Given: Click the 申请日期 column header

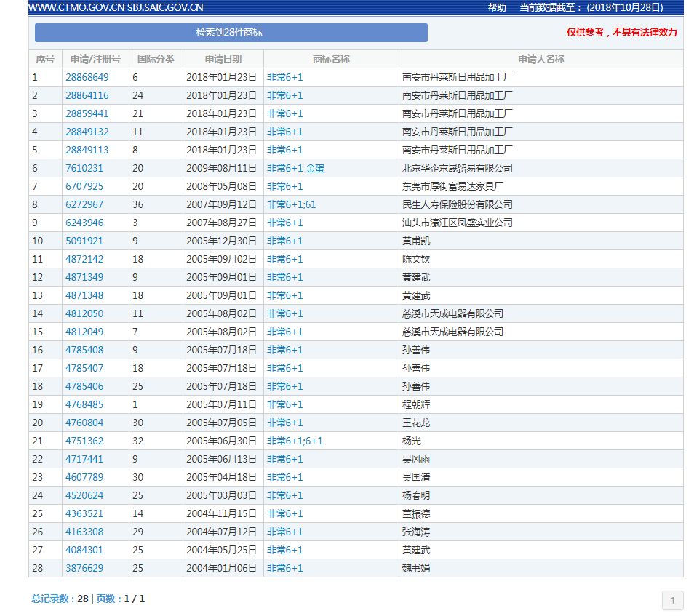Looking at the screenshot, I should (x=223, y=59).
